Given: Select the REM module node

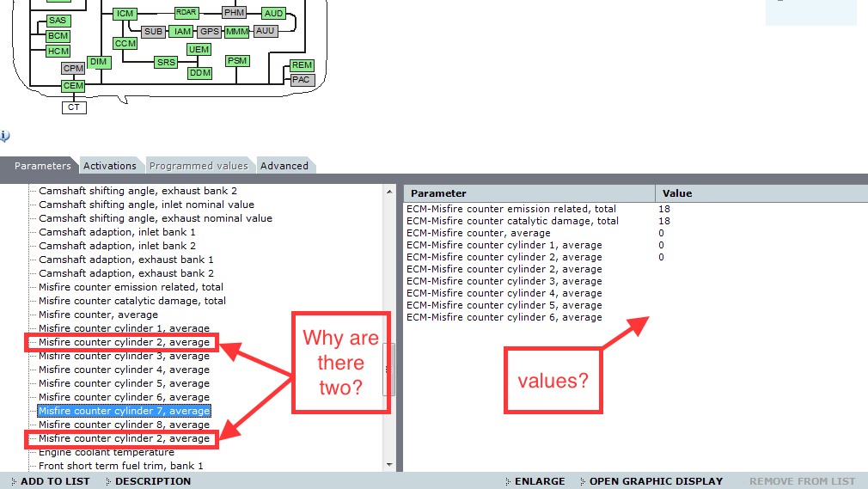Looking at the screenshot, I should tap(302, 65).
